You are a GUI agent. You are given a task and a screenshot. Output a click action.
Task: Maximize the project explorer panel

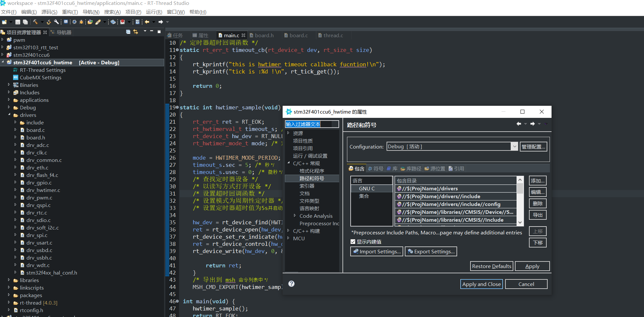pyautogui.click(x=159, y=32)
